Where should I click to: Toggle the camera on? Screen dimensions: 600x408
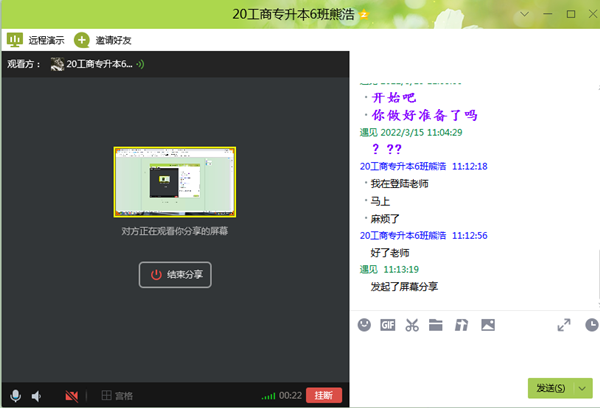point(71,395)
